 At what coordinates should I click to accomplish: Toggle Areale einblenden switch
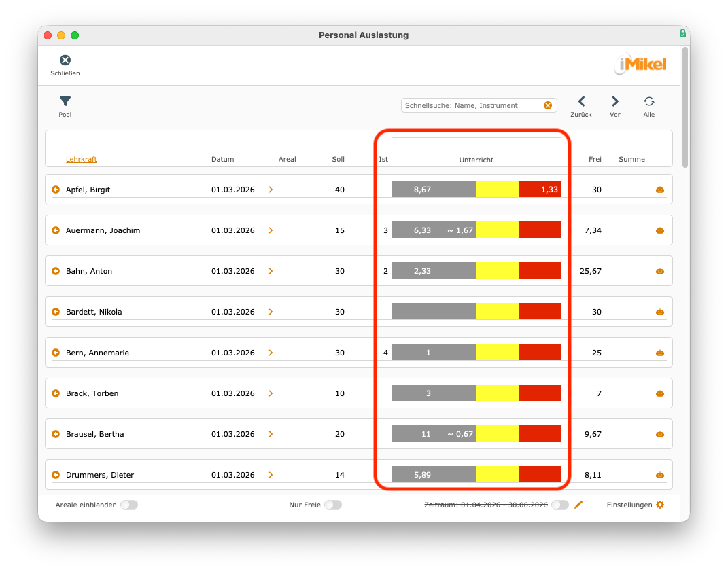129,505
